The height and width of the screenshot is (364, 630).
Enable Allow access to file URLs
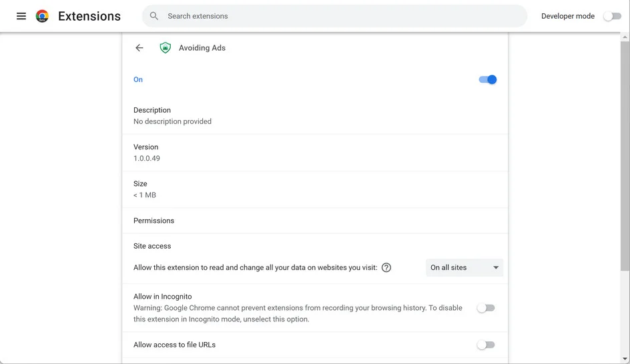coord(486,345)
